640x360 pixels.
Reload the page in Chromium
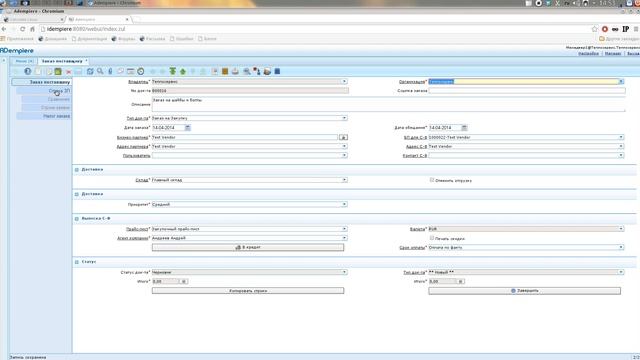pos(22,29)
